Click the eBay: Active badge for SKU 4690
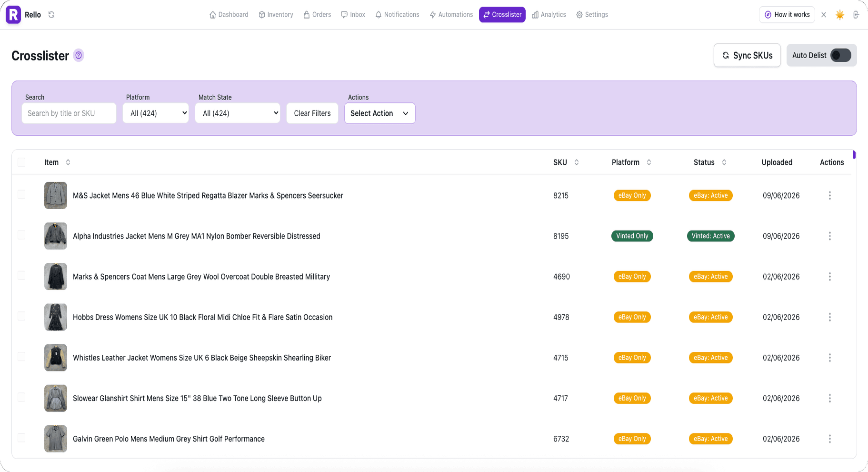 (711, 276)
